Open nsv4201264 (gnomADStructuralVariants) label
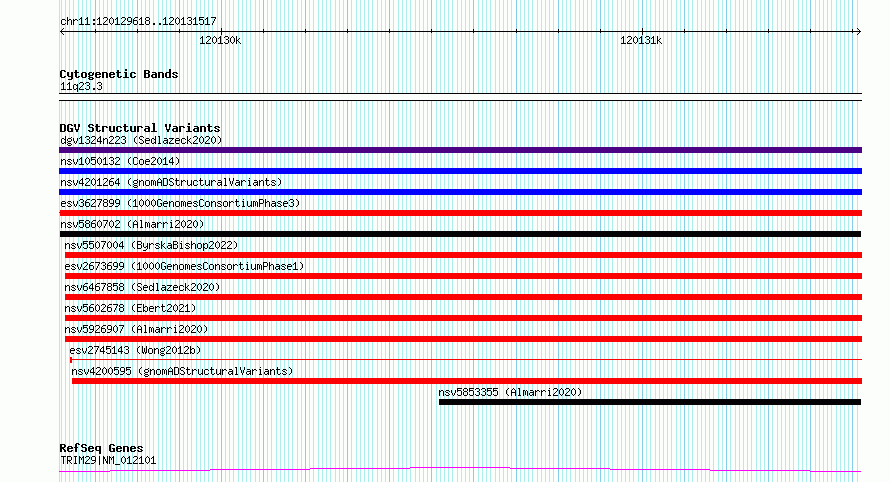890x482 pixels. (171, 182)
